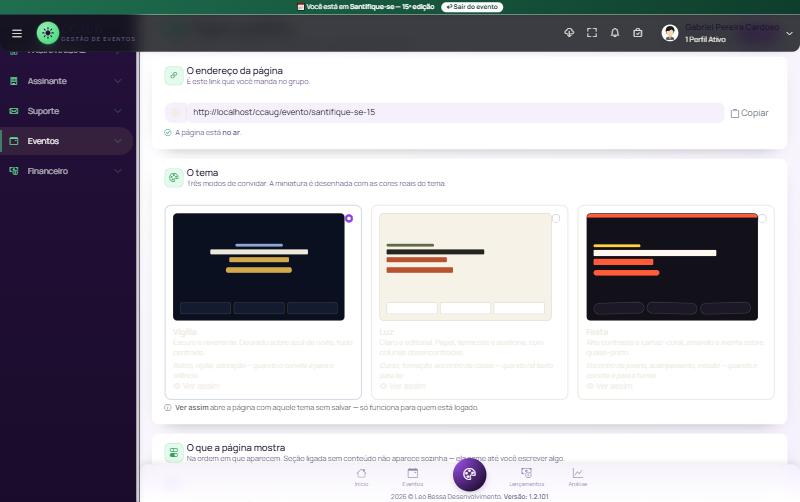
Task: Toggle fullscreen with the expand icon
Action: [x=592, y=33]
